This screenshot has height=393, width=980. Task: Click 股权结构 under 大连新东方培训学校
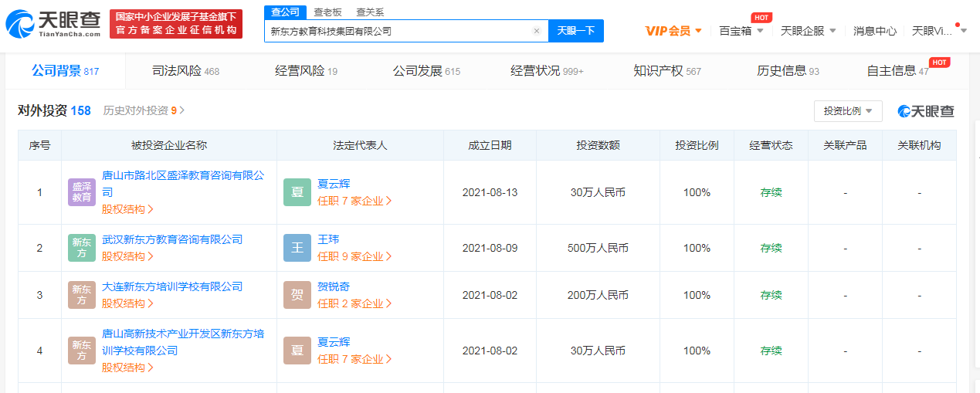click(x=127, y=303)
